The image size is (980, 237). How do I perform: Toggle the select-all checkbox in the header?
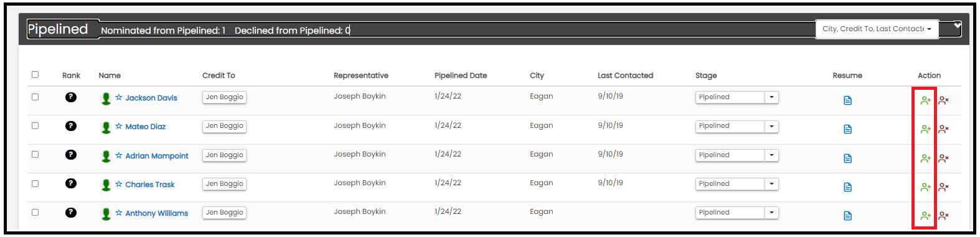pyautogui.click(x=35, y=74)
